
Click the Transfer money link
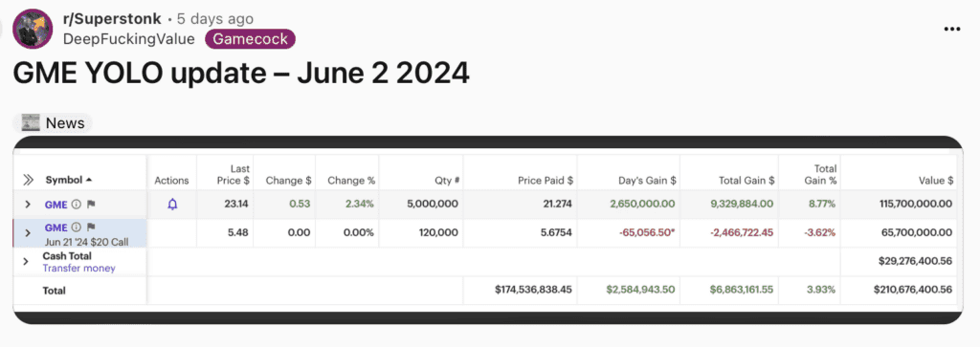coord(78,269)
